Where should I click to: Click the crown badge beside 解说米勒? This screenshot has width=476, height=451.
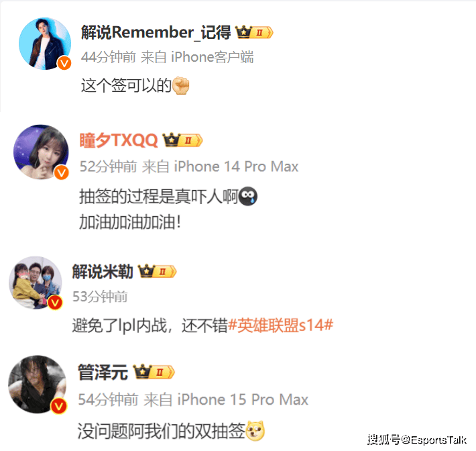click(x=158, y=271)
